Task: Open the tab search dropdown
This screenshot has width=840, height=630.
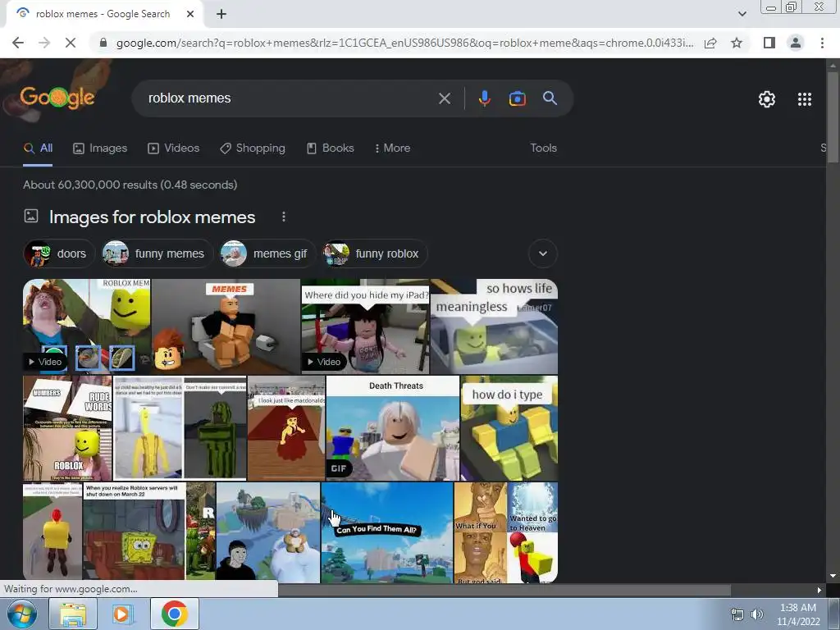Action: pyautogui.click(x=742, y=15)
